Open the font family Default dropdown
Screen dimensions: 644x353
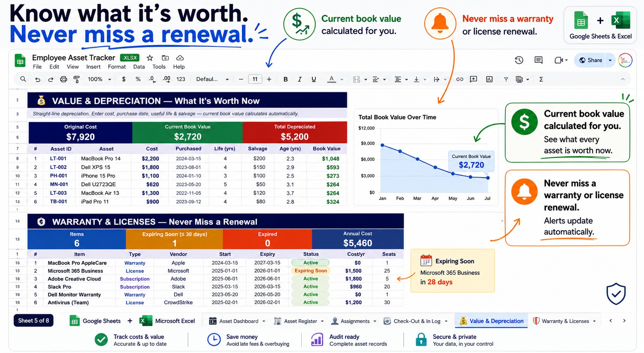212,79
